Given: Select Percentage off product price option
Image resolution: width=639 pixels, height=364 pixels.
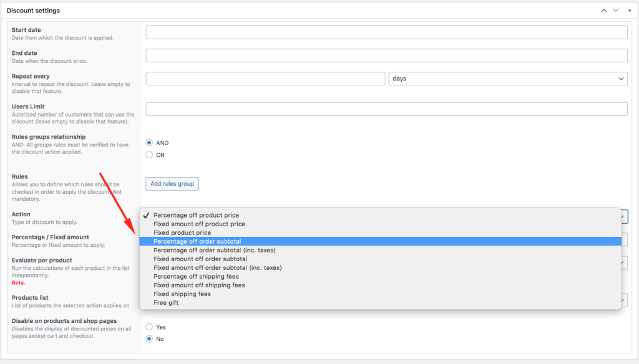Looking at the screenshot, I should coord(196,215).
